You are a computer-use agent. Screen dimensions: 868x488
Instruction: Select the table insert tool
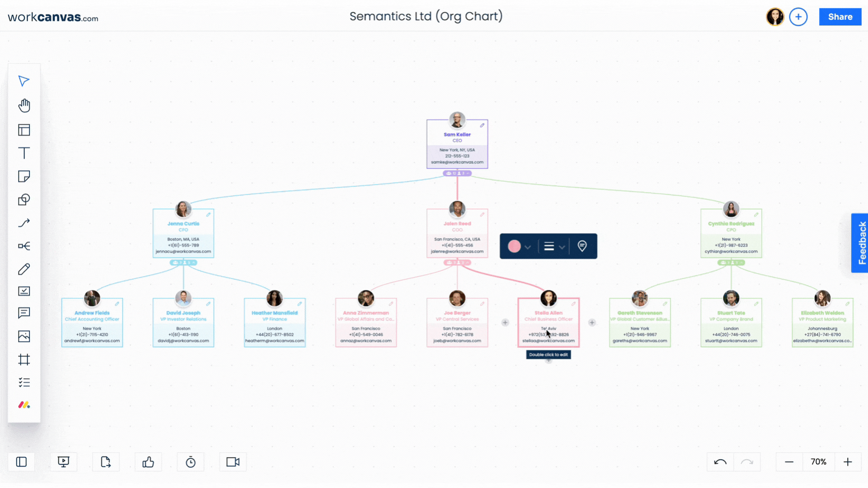pyautogui.click(x=24, y=130)
